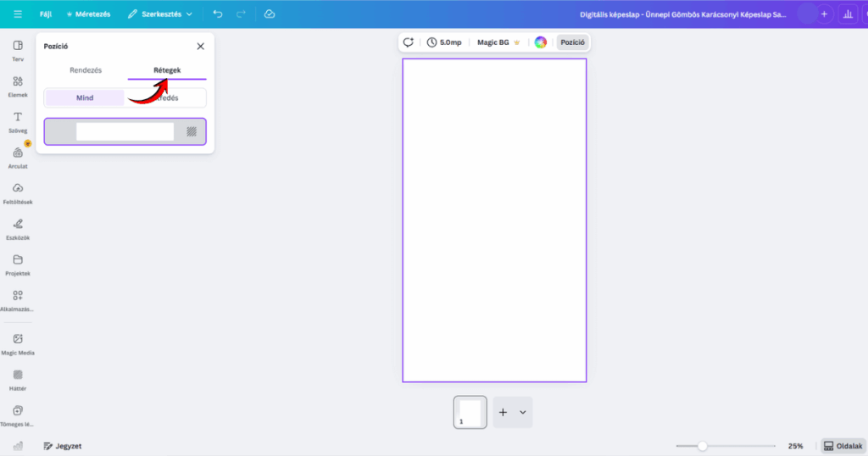Toggle the Oldalak pages view
The width and height of the screenshot is (868, 456).
tap(843, 446)
